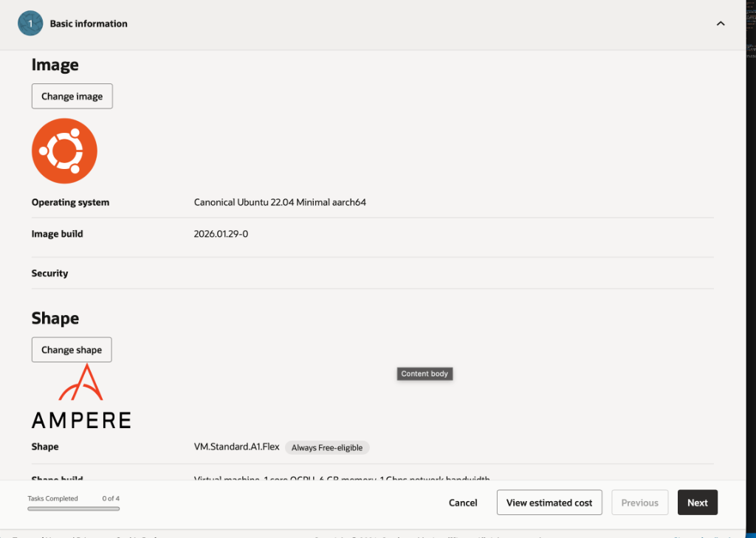Screen dimensions: 756x538
Task: Click the dark code editor strip at right
Action: click(750, 221)
